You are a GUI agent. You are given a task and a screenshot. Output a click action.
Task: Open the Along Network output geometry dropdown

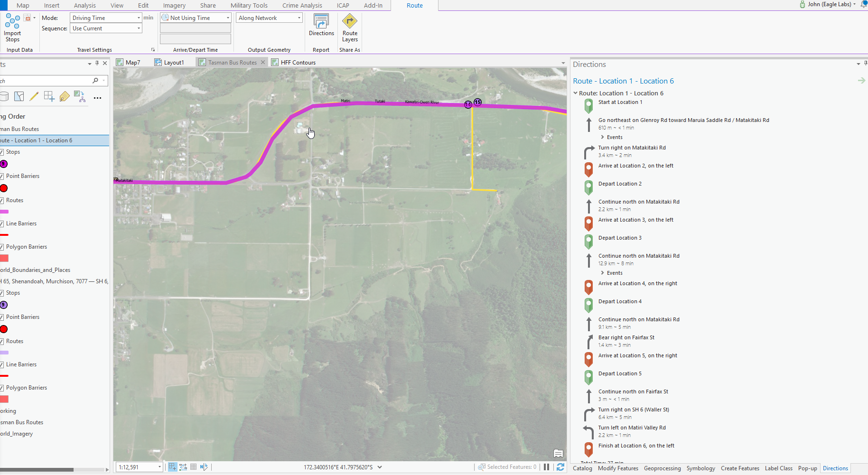tap(269, 18)
